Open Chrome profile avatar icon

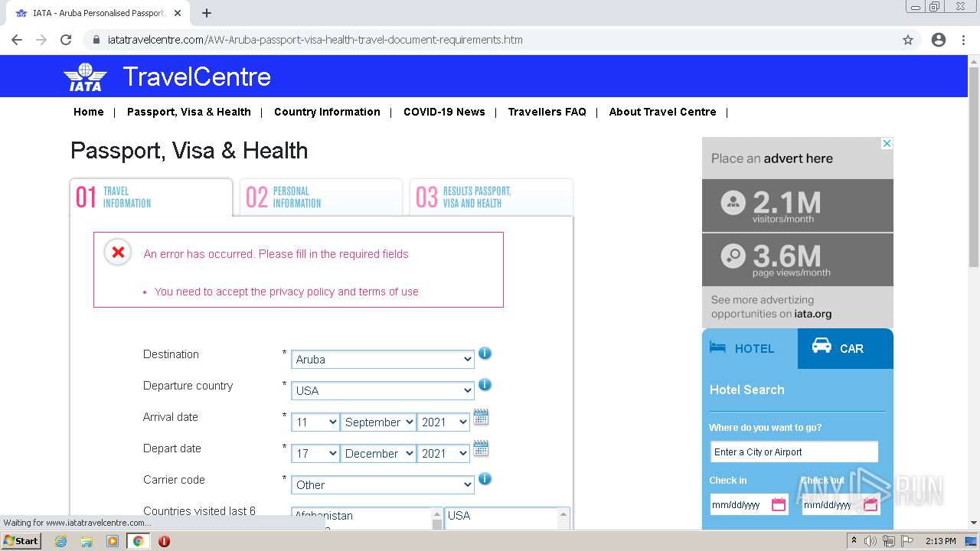[939, 40]
